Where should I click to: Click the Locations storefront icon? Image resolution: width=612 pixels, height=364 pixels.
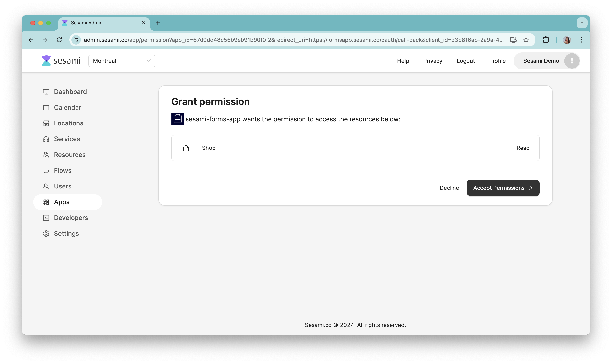coord(46,123)
